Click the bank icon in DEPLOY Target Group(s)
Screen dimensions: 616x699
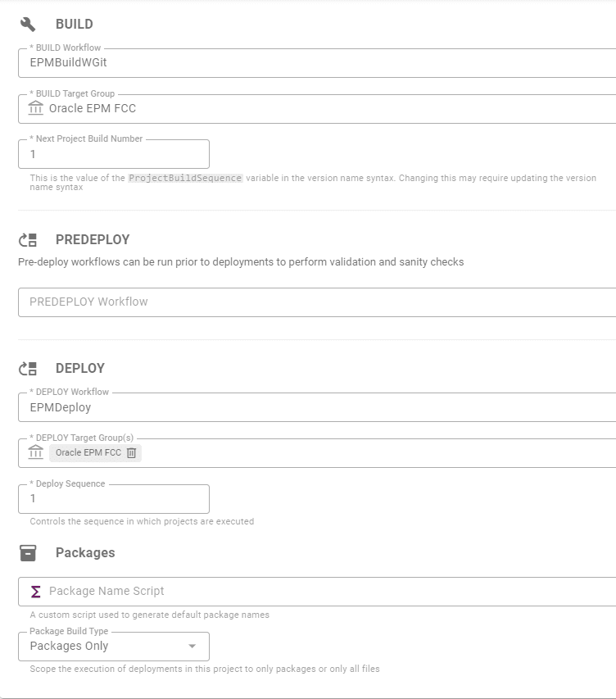(36, 452)
